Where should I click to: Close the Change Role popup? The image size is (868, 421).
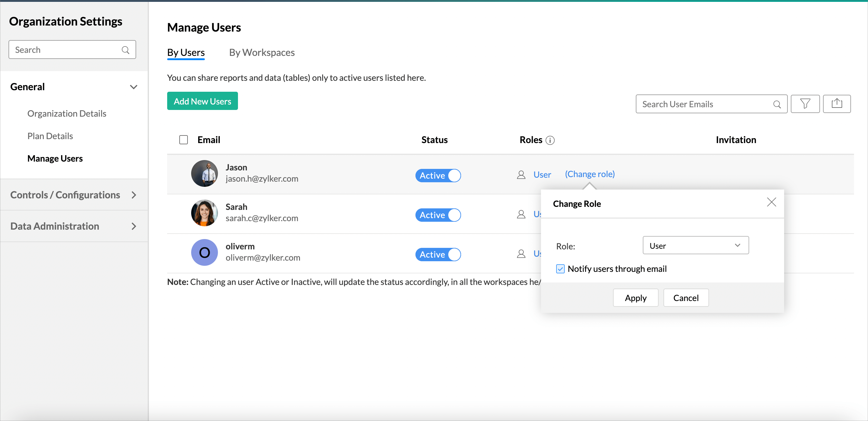click(771, 202)
